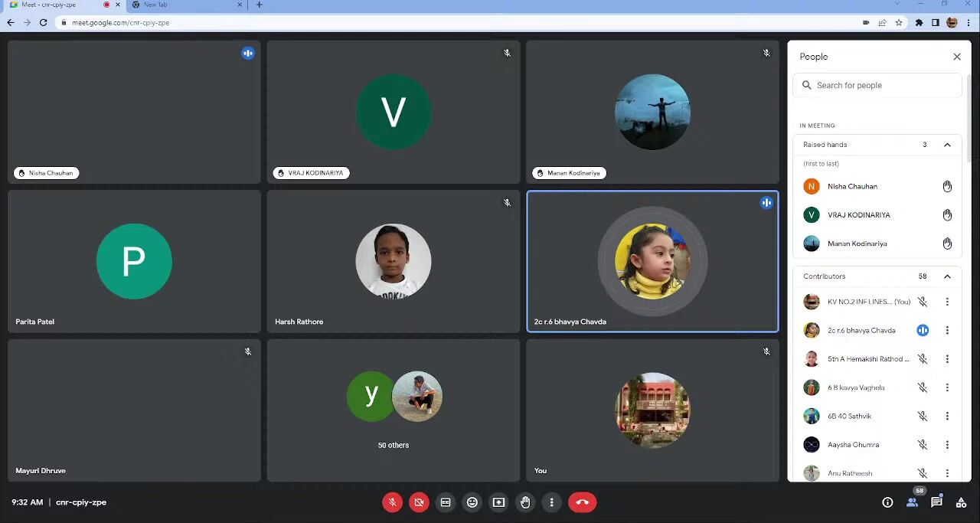Click the raise hand button in bottom toolbar
980x523 pixels.
(525, 502)
